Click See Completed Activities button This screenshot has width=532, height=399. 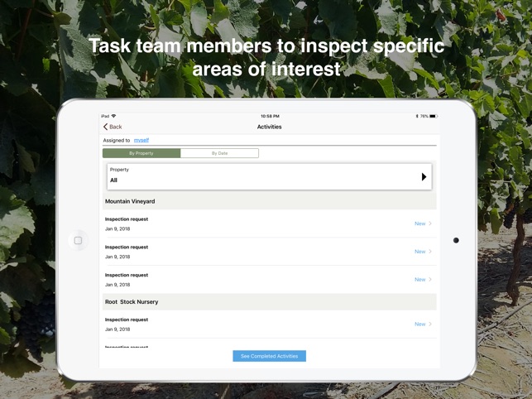[270, 356]
